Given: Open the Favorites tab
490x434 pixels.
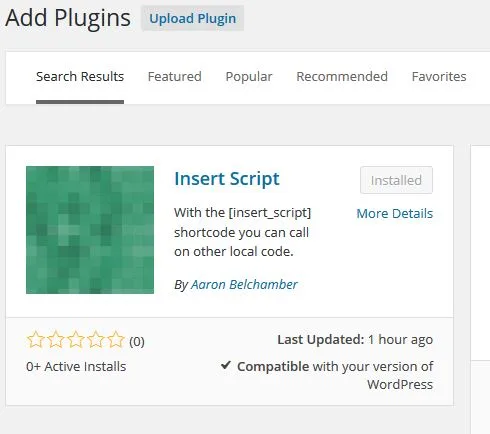Looking at the screenshot, I should pos(439,77).
